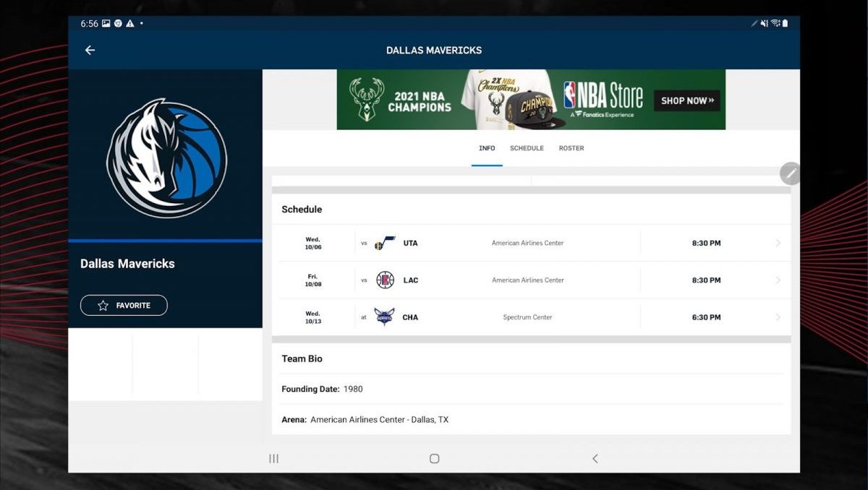This screenshot has width=868, height=490.
Task: Tap the 6:30 PM Charlotte game time
Action: (x=706, y=317)
